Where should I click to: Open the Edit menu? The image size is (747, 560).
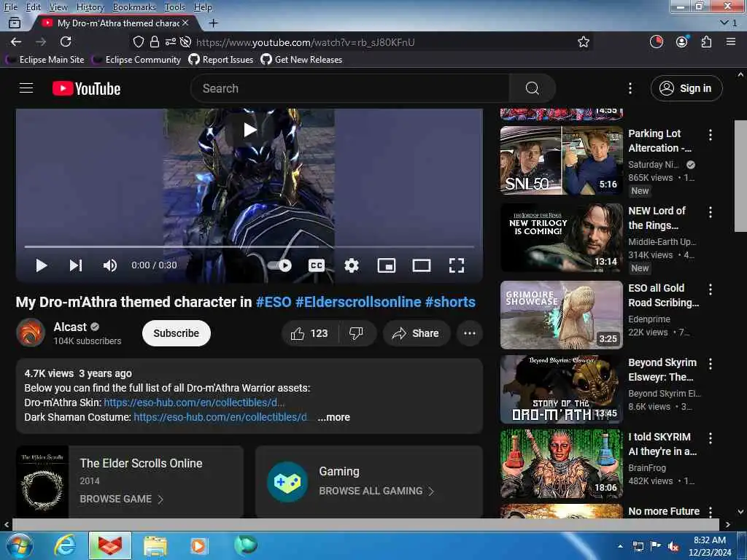(34, 7)
